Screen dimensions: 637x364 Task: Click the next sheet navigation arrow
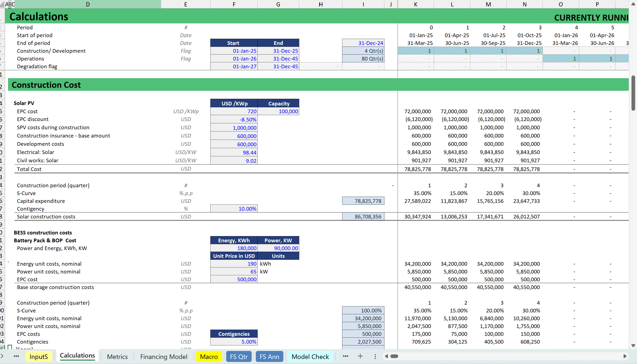[x=2, y=356]
